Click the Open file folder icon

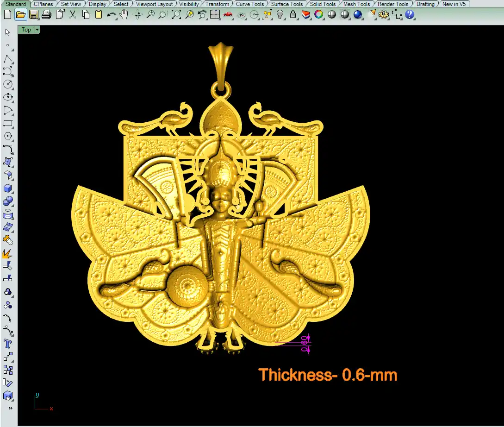20,14
